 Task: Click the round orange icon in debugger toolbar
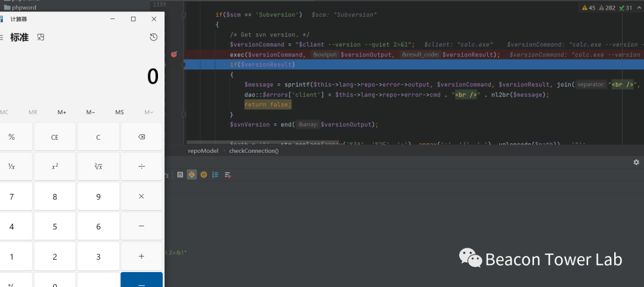[203, 175]
